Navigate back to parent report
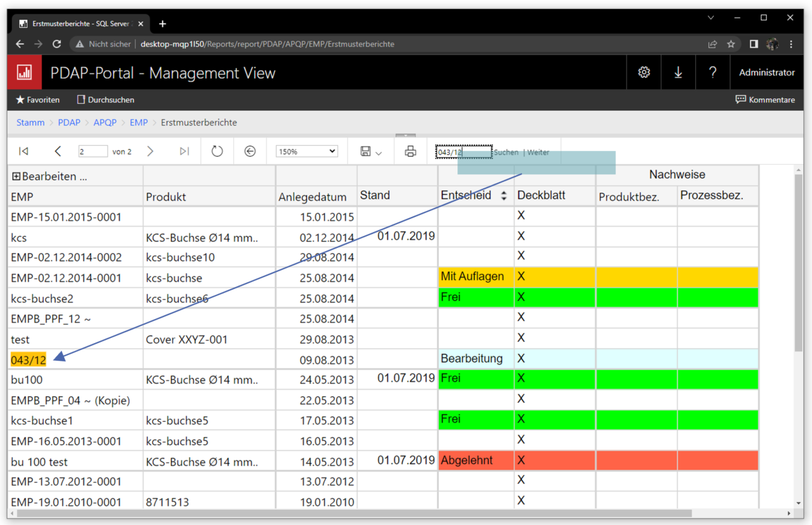 pos(250,152)
